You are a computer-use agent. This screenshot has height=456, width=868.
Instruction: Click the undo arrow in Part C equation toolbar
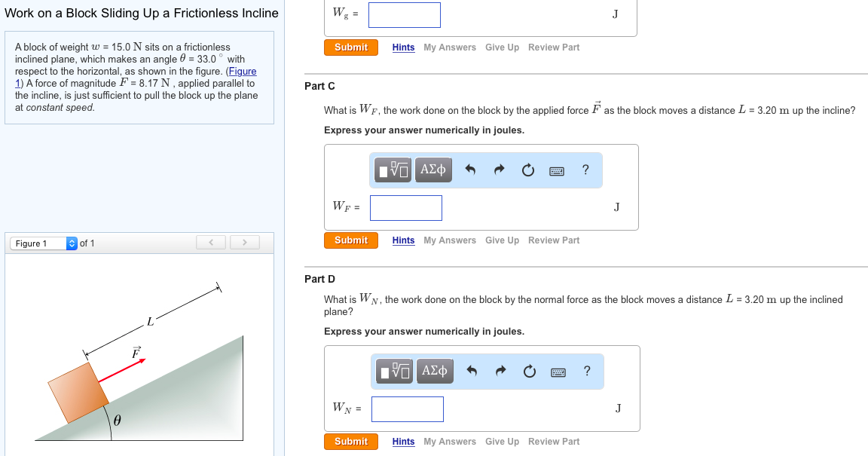(471, 170)
